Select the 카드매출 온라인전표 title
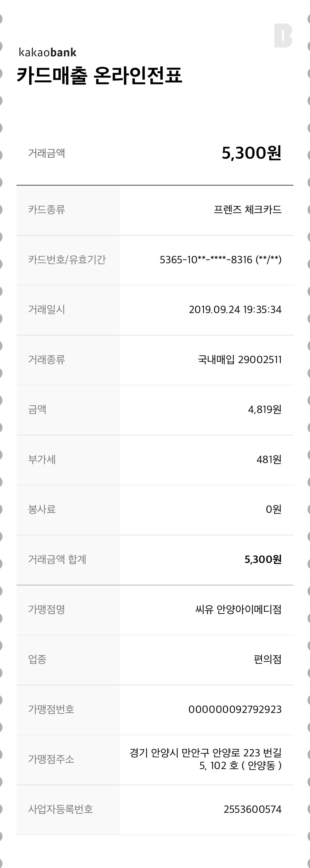Image resolution: width=310 pixels, height=868 pixels. 99,75
